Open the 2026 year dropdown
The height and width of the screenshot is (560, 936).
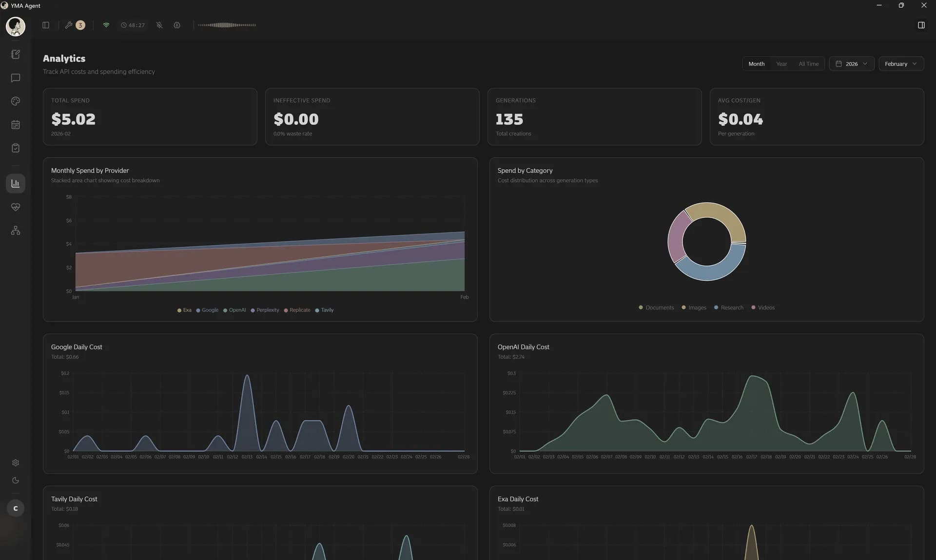[x=851, y=63]
